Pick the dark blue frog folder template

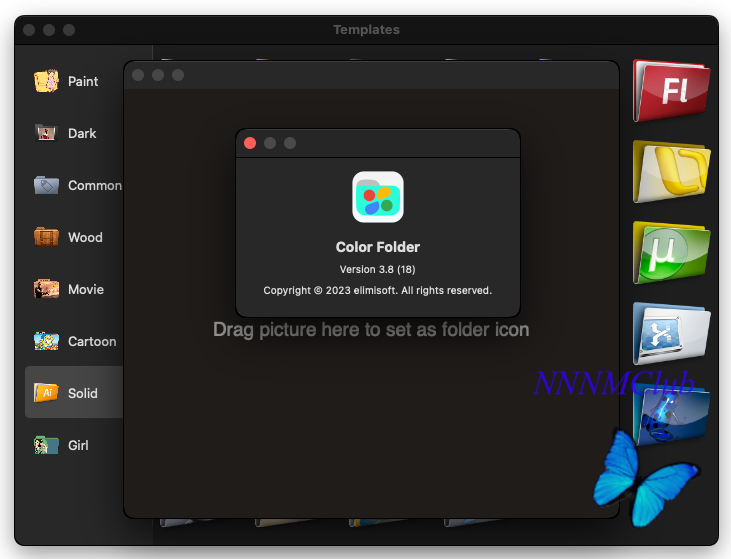671,415
